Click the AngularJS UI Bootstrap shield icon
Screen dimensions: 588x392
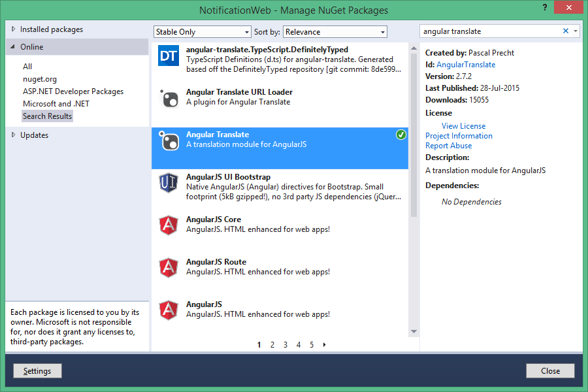click(x=169, y=184)
